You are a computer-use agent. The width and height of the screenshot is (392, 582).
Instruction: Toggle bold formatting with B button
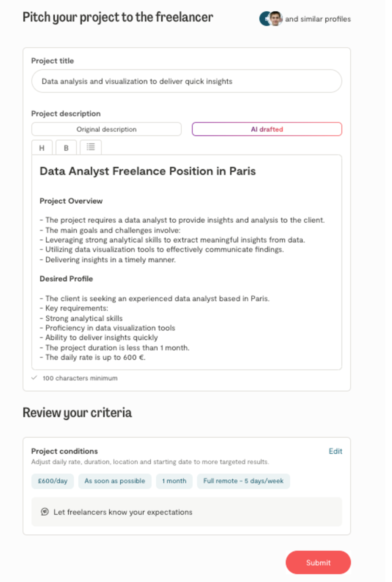tap(66, 148)
